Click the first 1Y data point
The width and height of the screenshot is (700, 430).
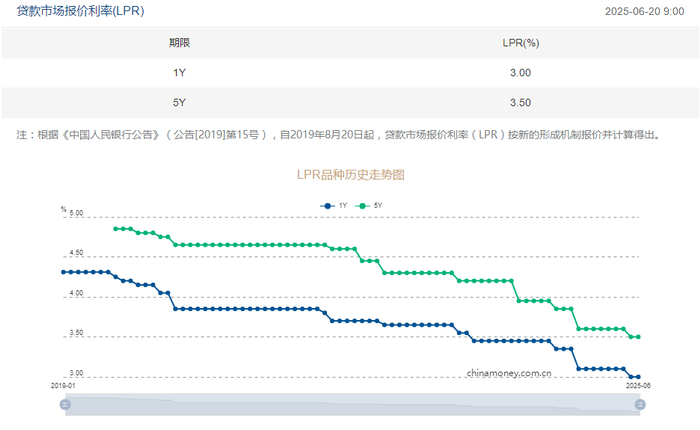point(63,272)
